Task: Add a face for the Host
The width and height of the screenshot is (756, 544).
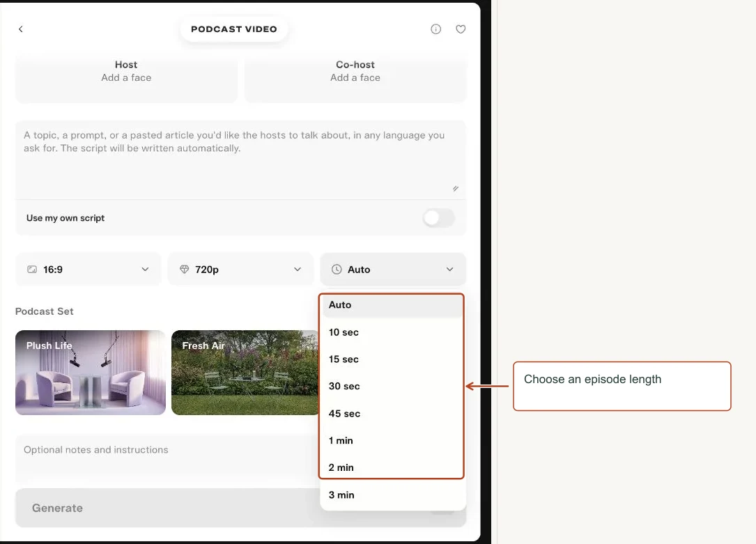Action: [126, 77]
